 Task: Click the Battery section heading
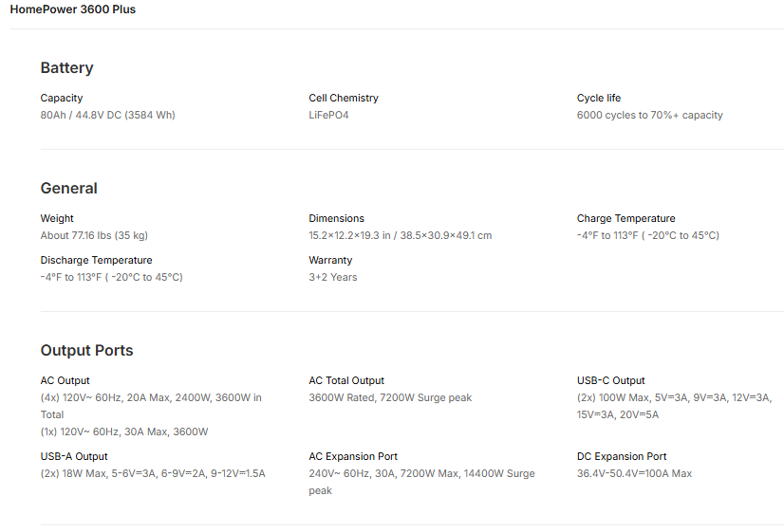(66, 68)
